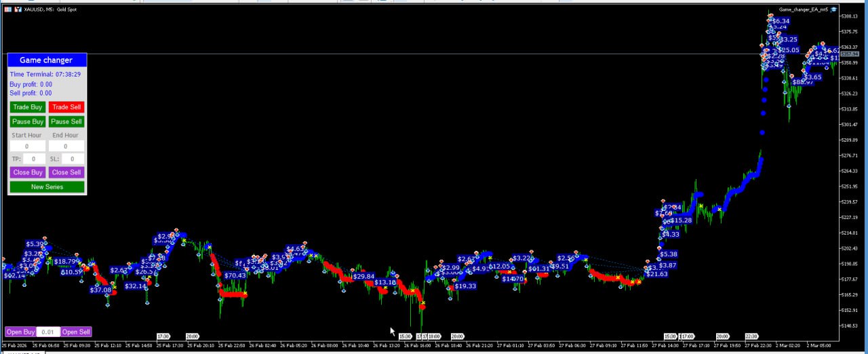Pause buying with Pause Buy
The height and width of the screenshot is (354, 868).
pyautogui.click(x=28, y=122)
